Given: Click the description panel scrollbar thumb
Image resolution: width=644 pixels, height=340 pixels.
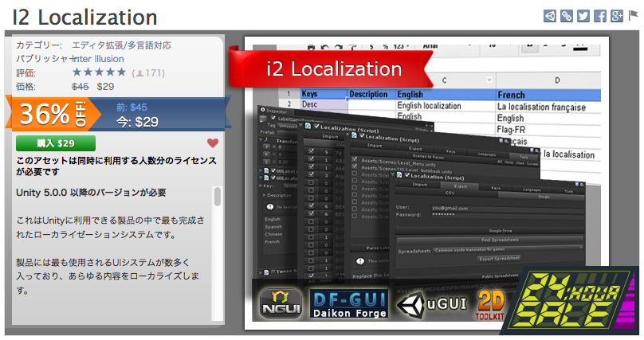Looking at the screenshot, I should coord(218,197).
